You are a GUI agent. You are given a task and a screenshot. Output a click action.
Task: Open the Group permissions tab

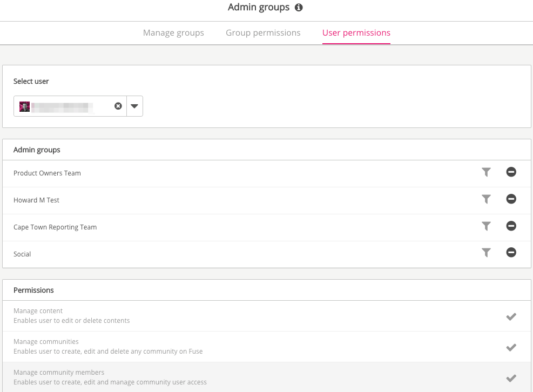click(x=263, y=33)
